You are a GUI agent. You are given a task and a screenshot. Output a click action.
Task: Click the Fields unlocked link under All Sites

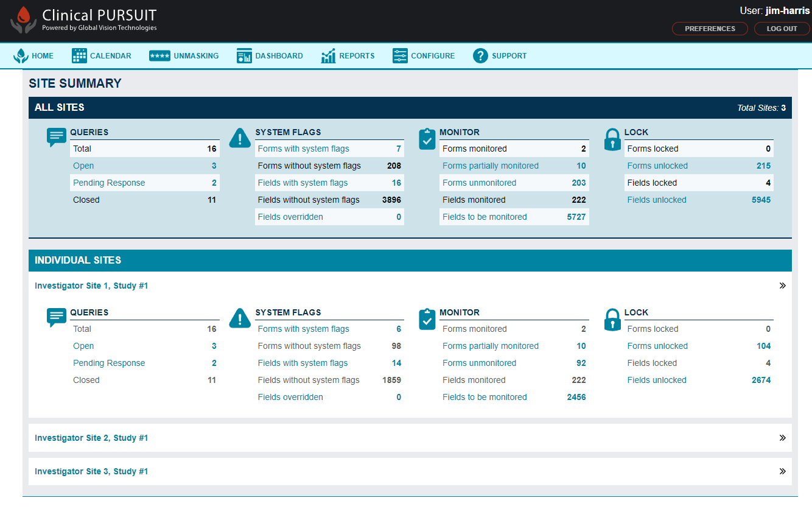pos(657,199)
